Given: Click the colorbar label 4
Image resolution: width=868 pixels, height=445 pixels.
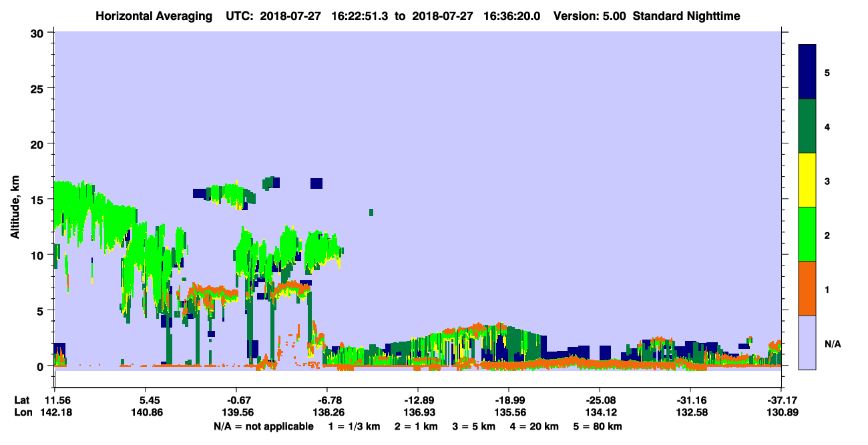Looking at the screenshot, I should coord(827,126).
